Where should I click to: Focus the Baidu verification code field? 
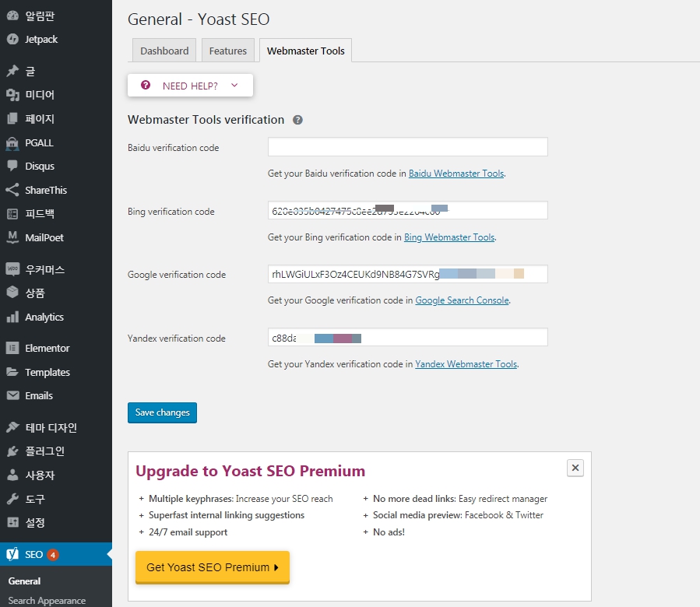[407, 147]
